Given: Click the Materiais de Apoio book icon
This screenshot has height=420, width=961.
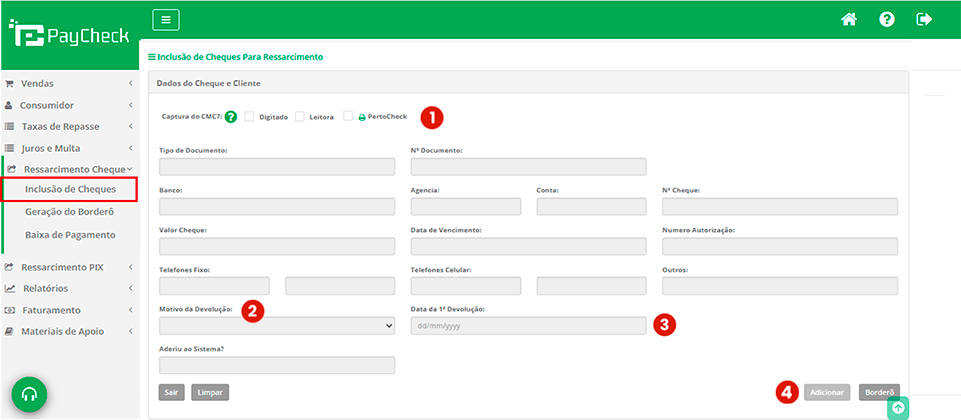Looking at the screenshot, I should pyautogui.click(x=9, y=331).
